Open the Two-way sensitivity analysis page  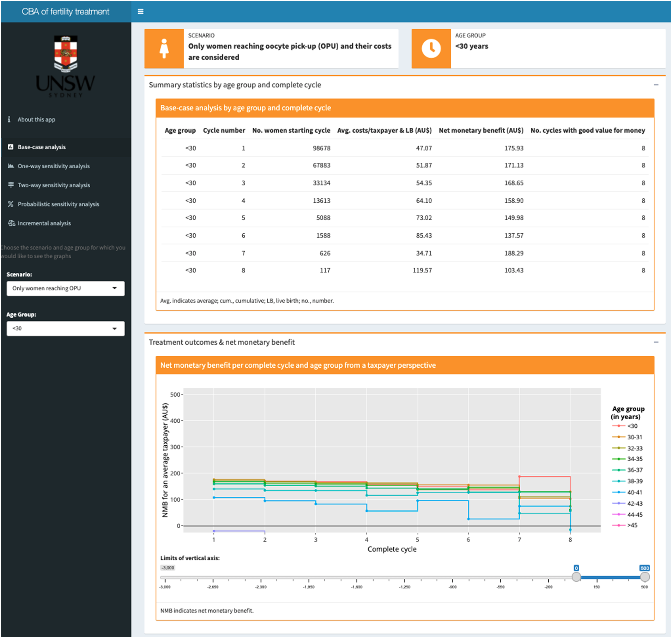[54, 185]
